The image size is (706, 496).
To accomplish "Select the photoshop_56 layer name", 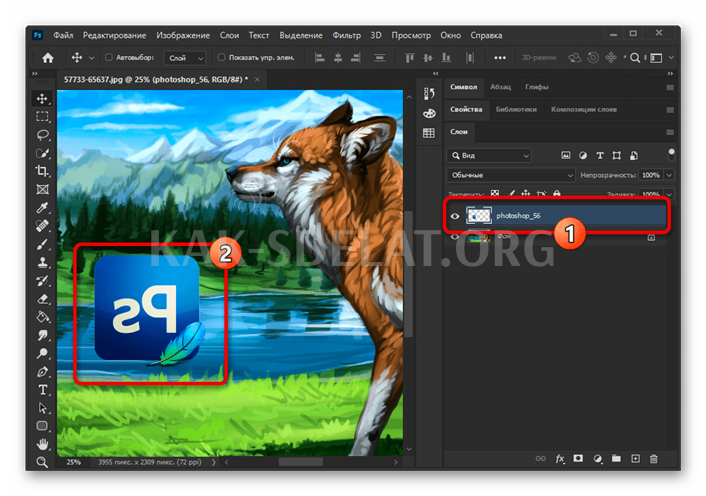I will pyautogui.click(x=518, y=216).
